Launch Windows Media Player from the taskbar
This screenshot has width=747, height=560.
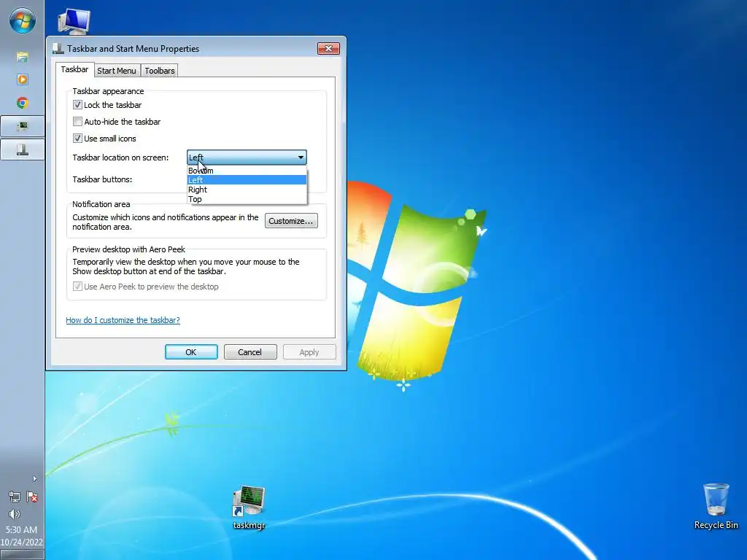[x=23, y=79]
